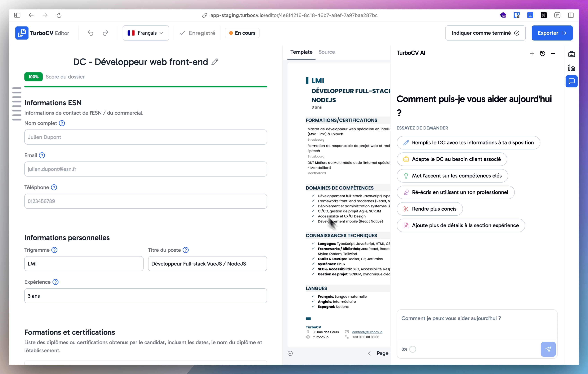Toggle the circled checkmark below the CV preview
588x374 pixels.
click(290, 353)
